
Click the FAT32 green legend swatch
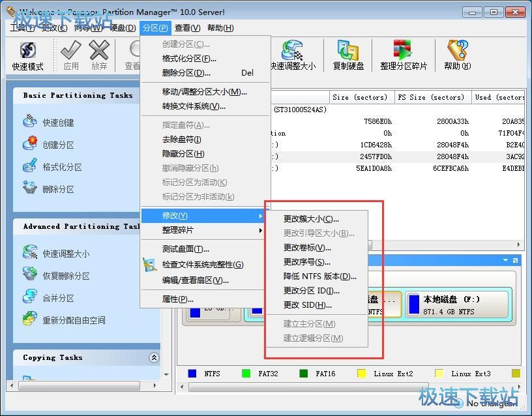point(246,374)
